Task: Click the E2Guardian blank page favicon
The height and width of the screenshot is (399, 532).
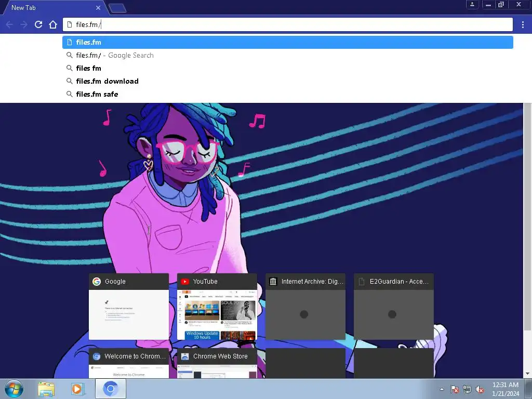Action: 362,282
